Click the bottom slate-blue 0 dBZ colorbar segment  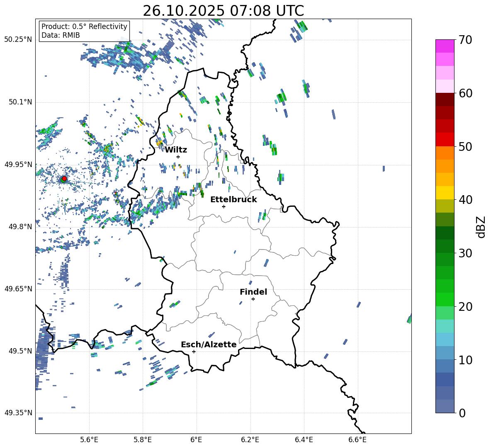(x=445, y=406)
